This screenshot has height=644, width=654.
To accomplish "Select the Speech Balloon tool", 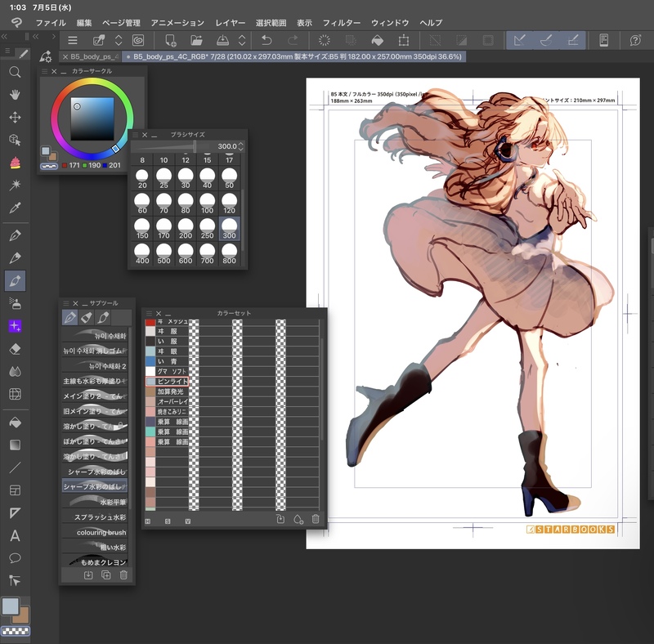I will [15, 558].
